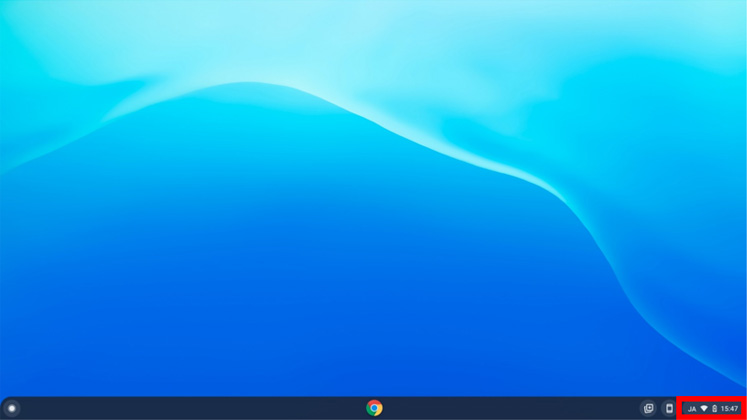The height and width of the screenshot is (420, 747).
Task: Click the Wi-Fi signal icon
Action: click(x=704, y=408)
